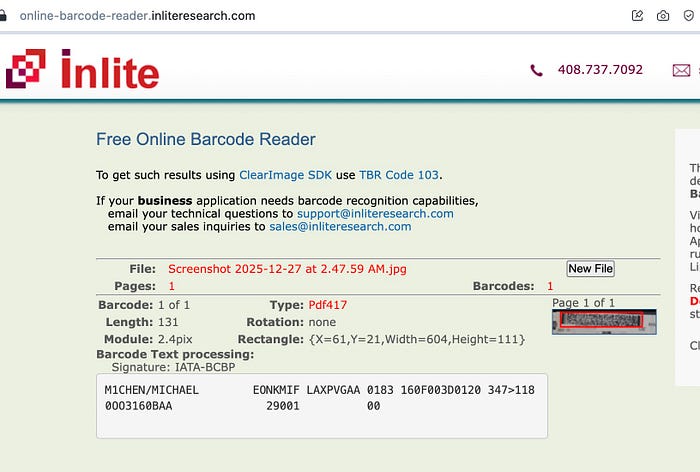700x472 pixels.
Task: Click support@inliteresearch.com email link
Action: [375, 214]
